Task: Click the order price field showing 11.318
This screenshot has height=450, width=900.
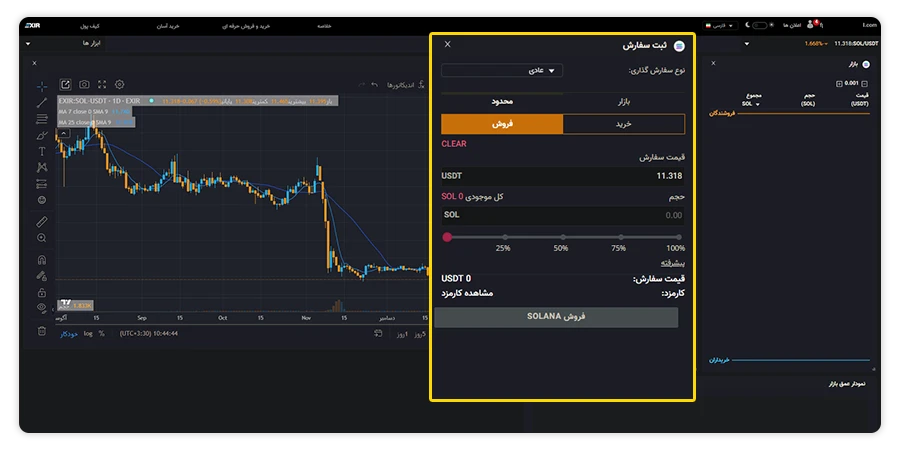Action: tap(563, 176)
